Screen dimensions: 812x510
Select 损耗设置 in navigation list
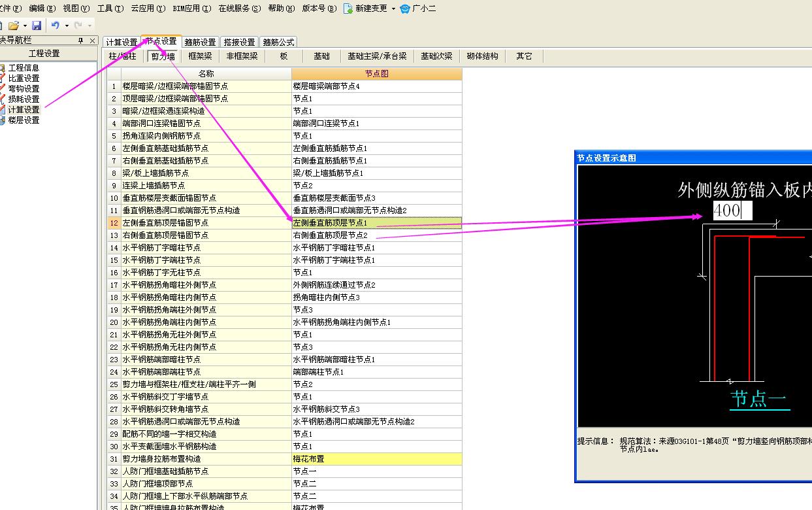(x=24, y=99)
